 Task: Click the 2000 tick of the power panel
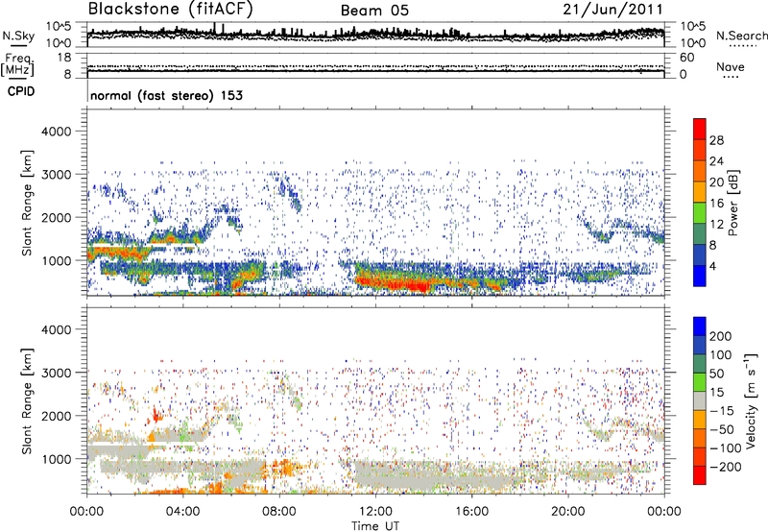point(56,217)
